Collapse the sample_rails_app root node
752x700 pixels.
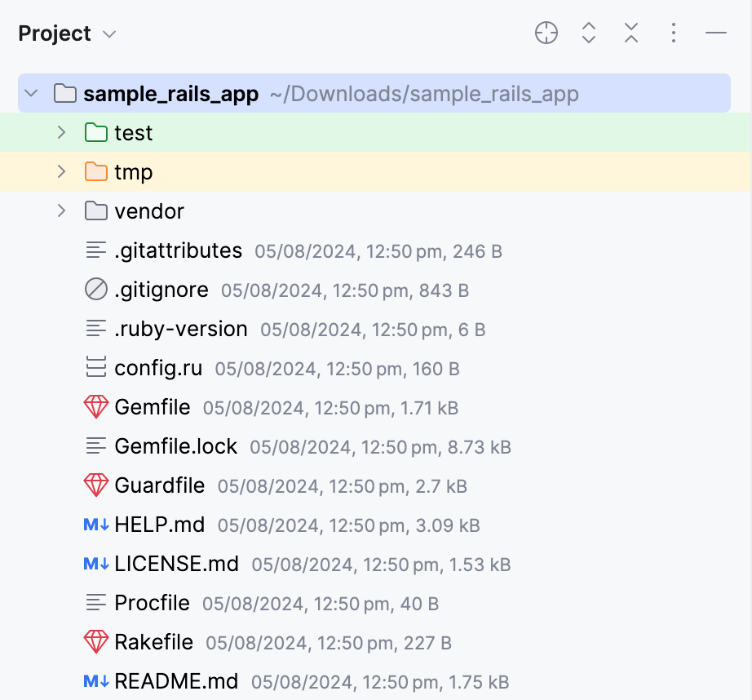coord(32,93)
